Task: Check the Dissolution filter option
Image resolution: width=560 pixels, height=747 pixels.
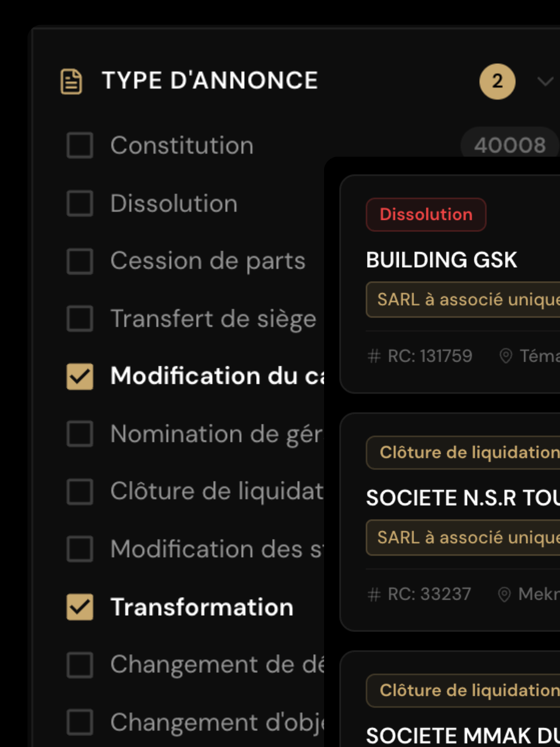Action: click(79, 204)
